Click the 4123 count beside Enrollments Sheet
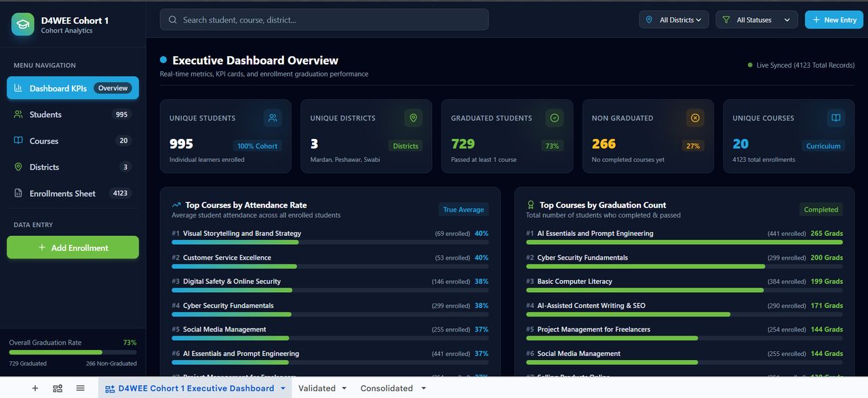 [120, 193]
